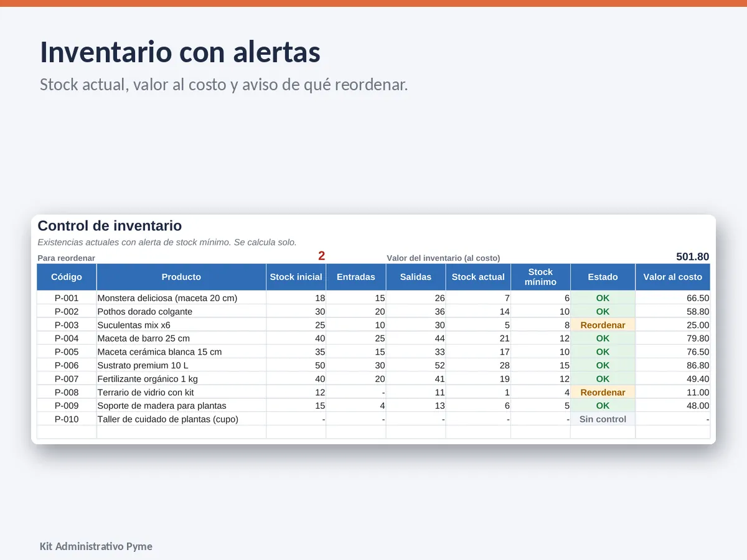Select cost value '49.40'

pyautogui.click(x=698, y=379)
